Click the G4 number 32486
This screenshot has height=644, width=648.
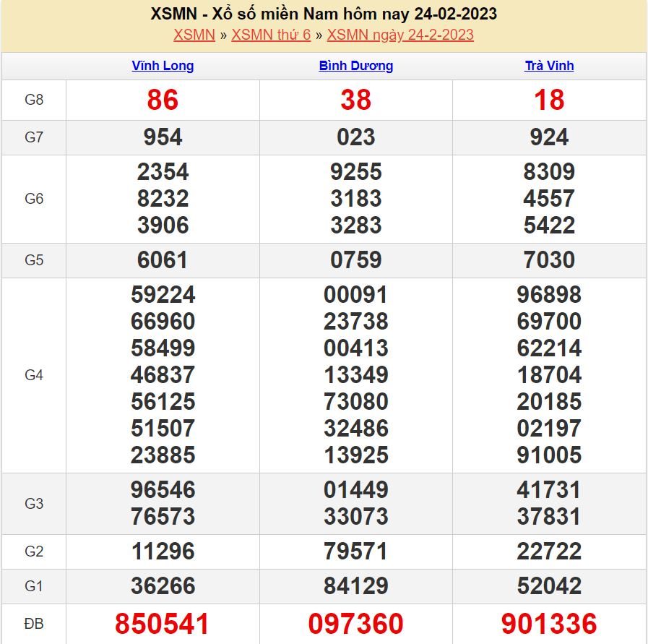(x=356, y=428)
